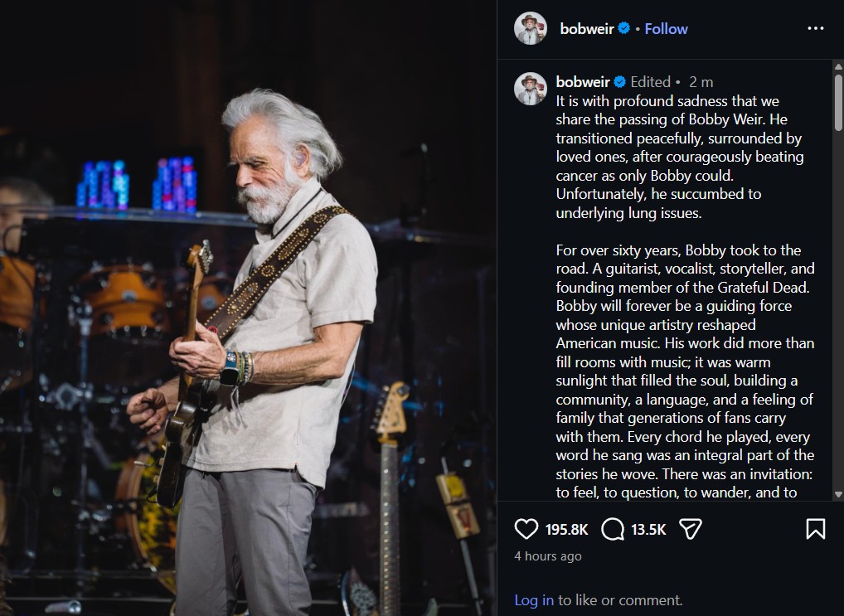Follow the bobweir account
Image resolution: width=844 pixels, height=616 pixels.
click(x=666, y=29)
